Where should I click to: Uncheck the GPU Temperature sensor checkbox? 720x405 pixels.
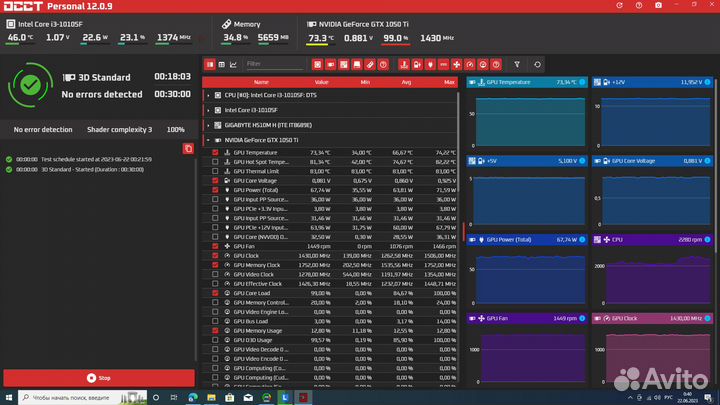click(x=215, y=152)
